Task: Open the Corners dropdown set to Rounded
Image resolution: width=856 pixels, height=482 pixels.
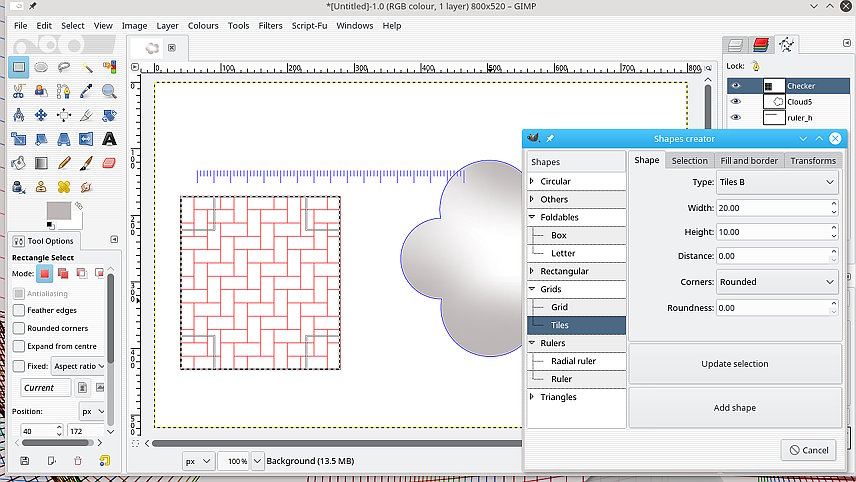Action: pyautogui.click(x=777, y=282)
